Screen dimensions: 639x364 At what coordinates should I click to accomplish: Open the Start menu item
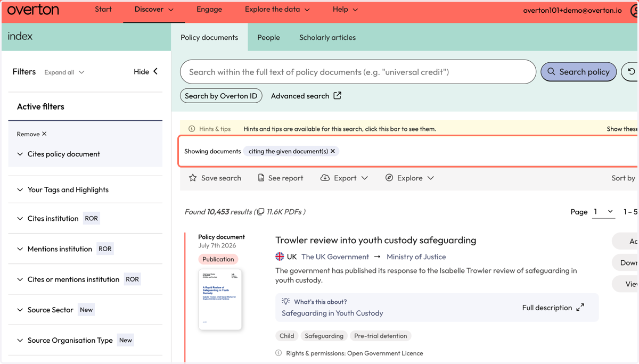tap(103, 9)
